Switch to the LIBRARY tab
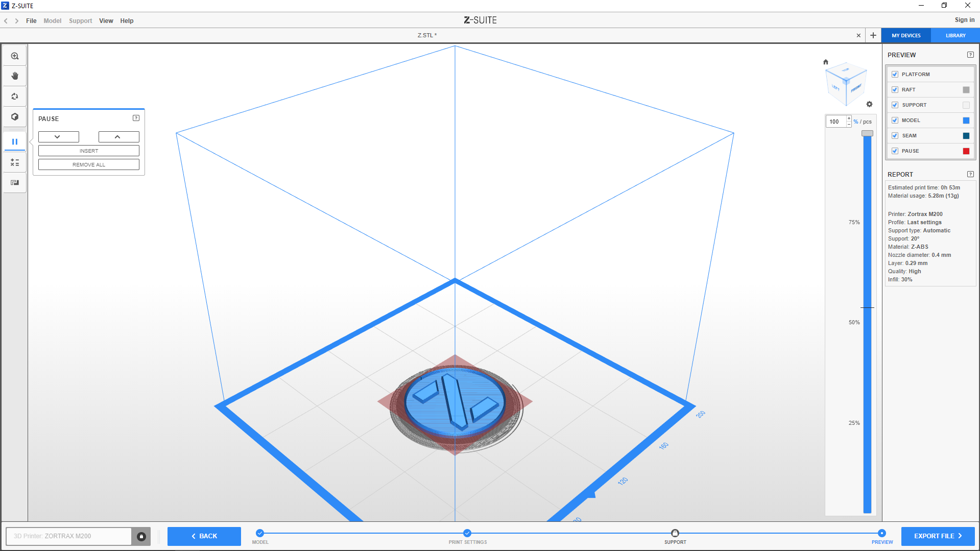Image resolution: width=980 pixels, height=551 pixels. [955, 36]
